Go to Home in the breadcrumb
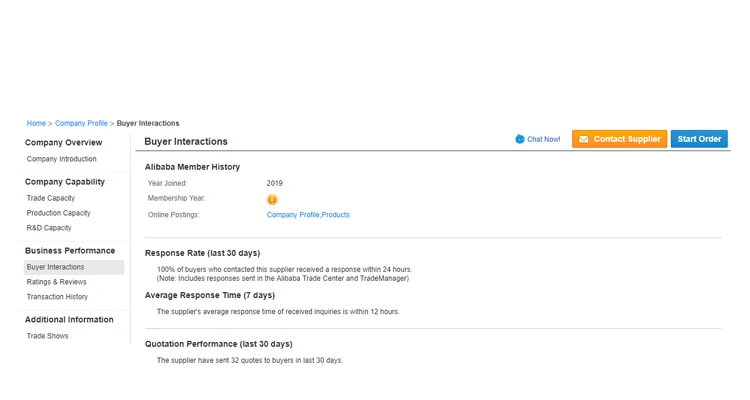Viewport: 750px width, 400px height. coord(36,123)
